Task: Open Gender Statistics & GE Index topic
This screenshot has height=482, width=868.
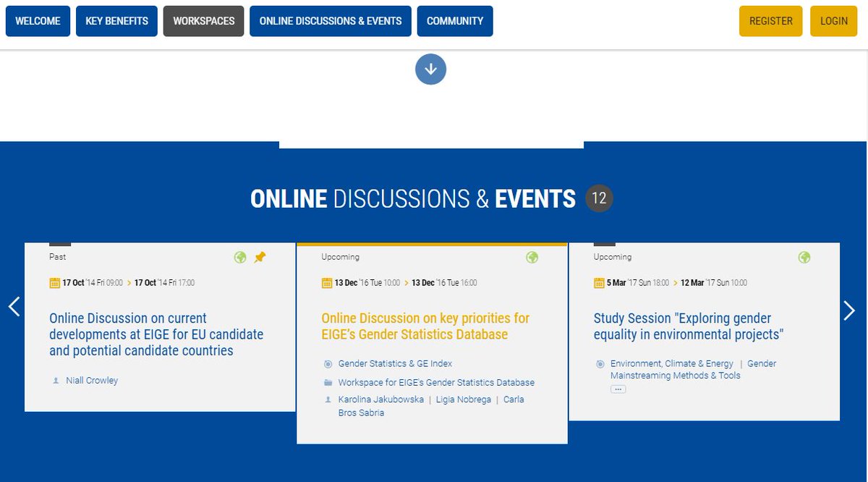Action: tap(395, 364)
